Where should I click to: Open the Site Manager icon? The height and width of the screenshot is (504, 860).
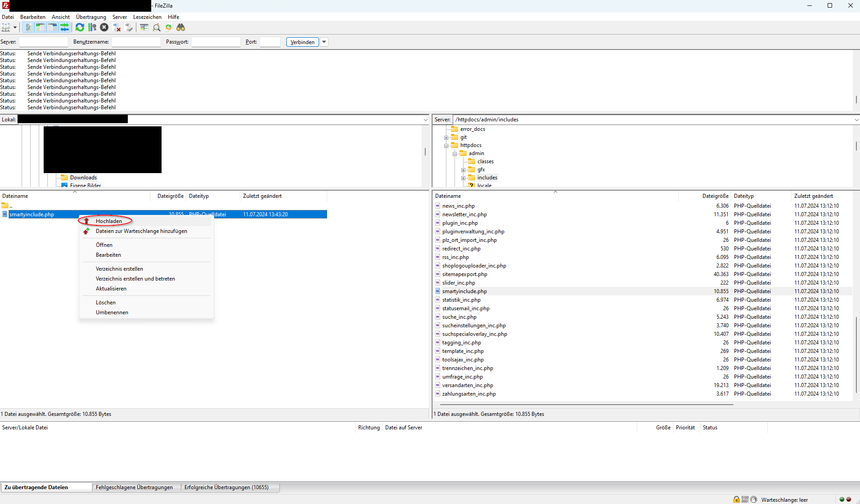(5, 27)
